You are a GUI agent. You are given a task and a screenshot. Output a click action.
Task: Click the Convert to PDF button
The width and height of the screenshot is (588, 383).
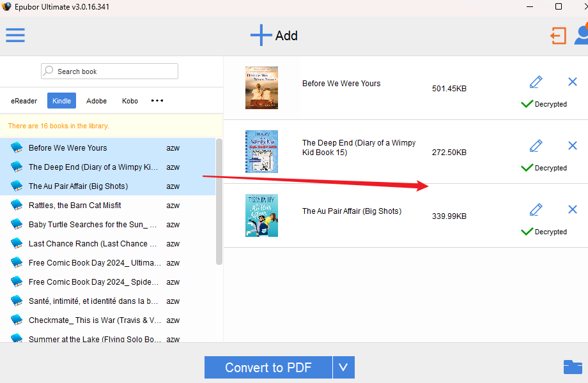click(268, 367)
